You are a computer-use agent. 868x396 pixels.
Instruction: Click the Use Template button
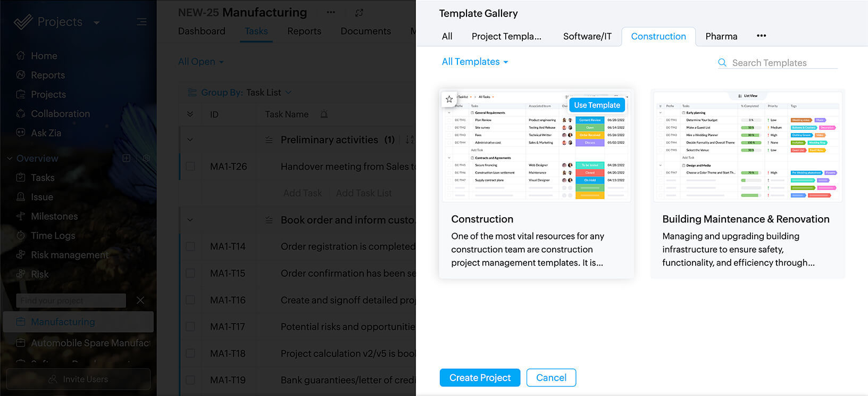597,105
